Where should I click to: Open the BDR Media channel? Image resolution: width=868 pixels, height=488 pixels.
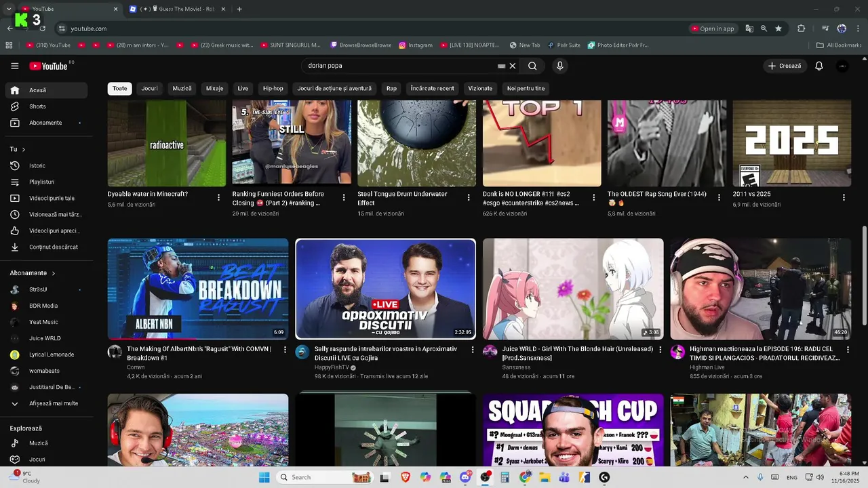tap(47, 306)
